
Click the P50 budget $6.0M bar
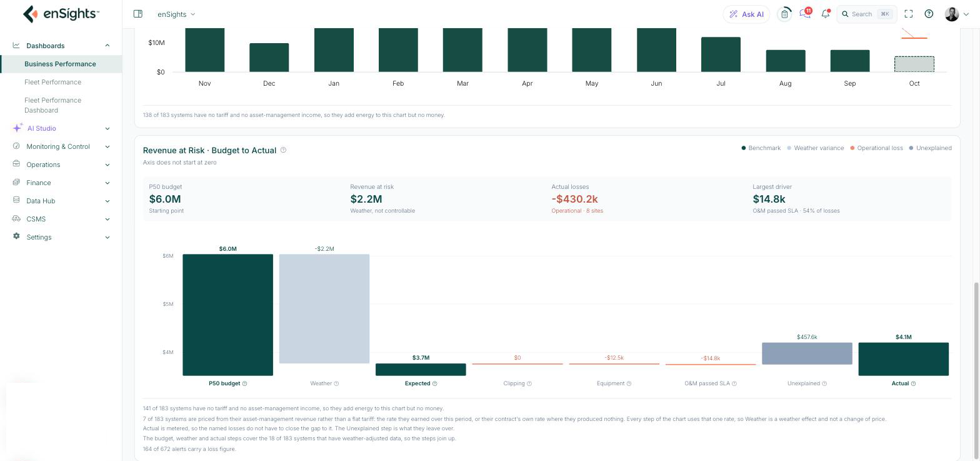pos(227,315)
